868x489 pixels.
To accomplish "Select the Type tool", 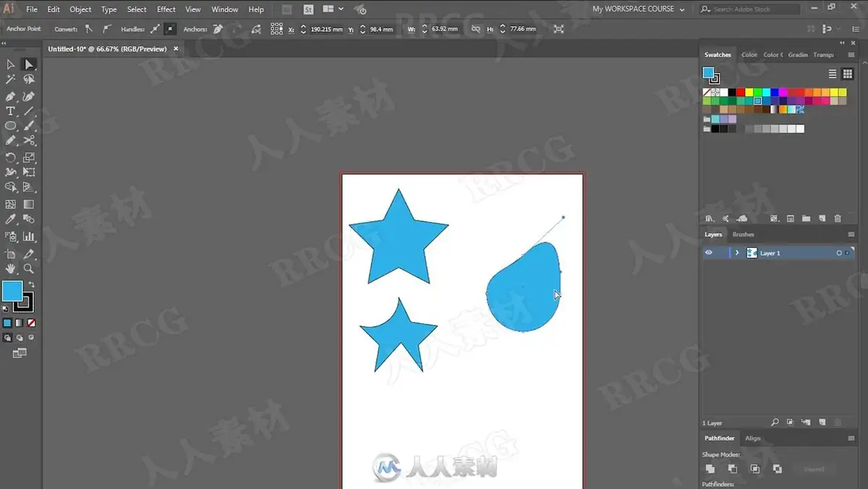I will (x=11, y=111).
